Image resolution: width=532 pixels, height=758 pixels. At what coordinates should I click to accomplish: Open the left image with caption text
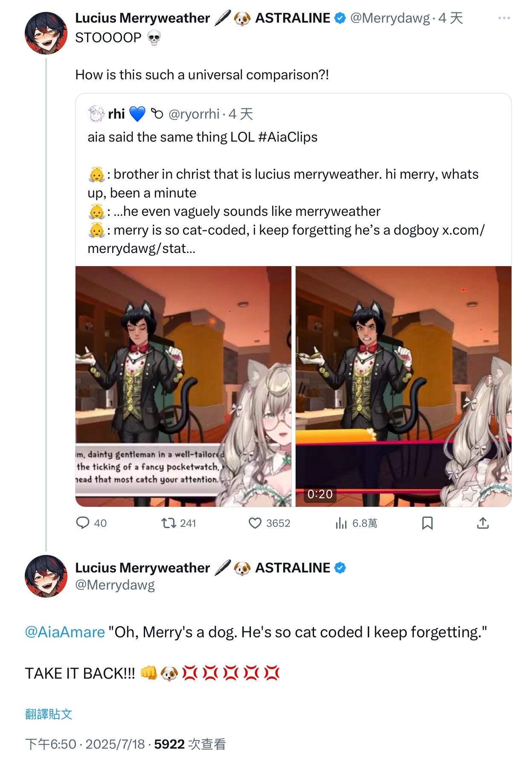pos(183,386)
